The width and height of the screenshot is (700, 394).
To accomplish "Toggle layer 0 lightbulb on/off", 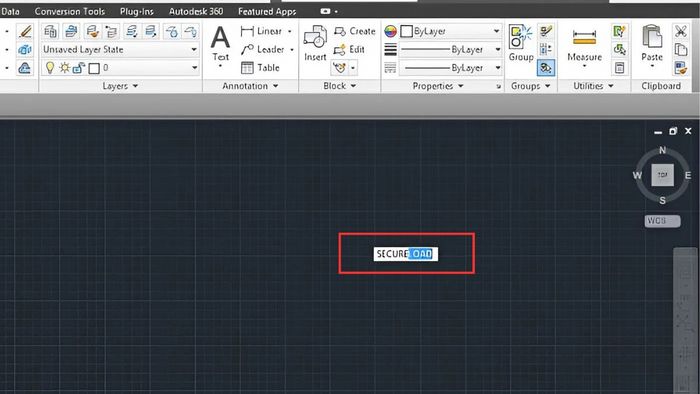I will point(50,68).
